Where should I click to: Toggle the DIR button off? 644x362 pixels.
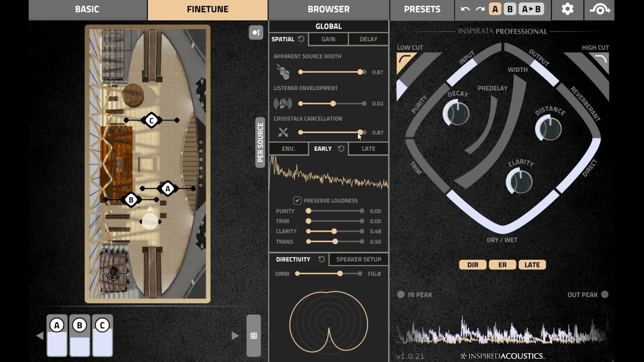(473, 265)
